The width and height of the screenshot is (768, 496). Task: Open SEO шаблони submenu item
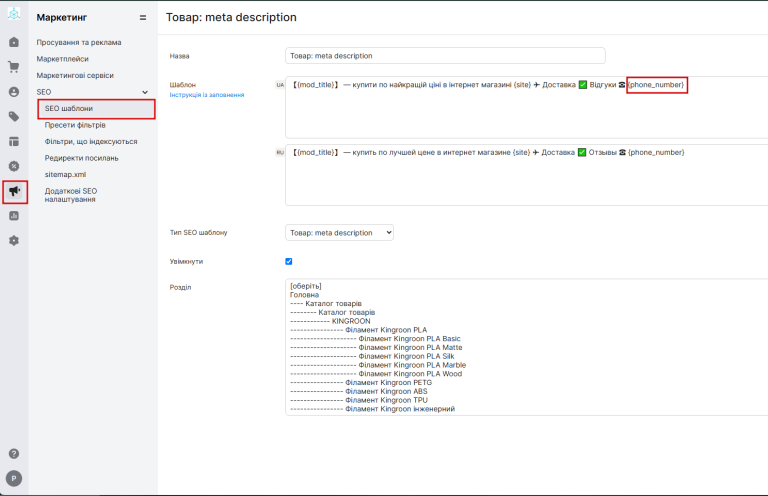96,109
